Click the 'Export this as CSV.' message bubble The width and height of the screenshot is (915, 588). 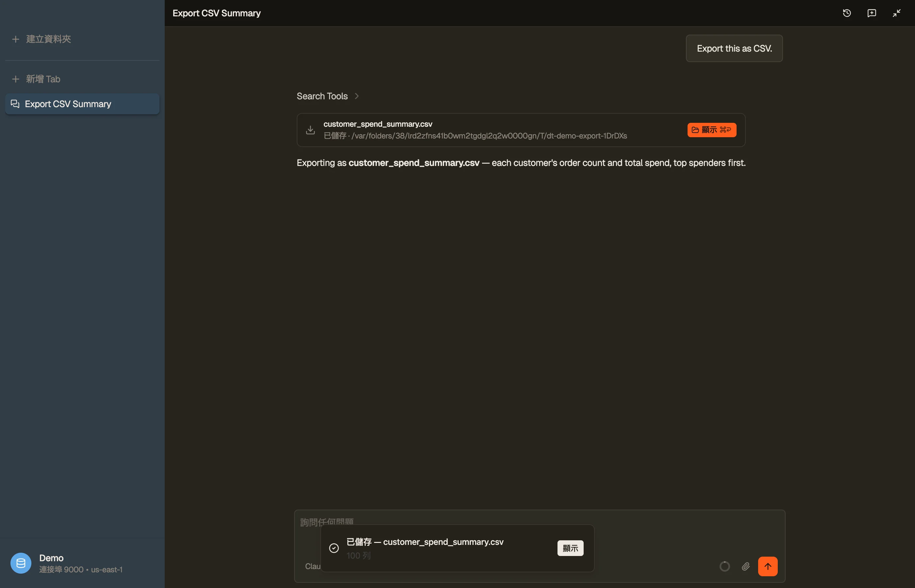click(x=734, y=48)
